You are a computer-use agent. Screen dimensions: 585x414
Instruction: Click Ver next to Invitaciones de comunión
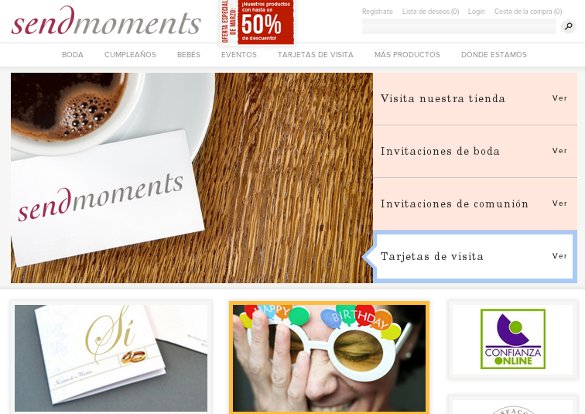[559, 204]
